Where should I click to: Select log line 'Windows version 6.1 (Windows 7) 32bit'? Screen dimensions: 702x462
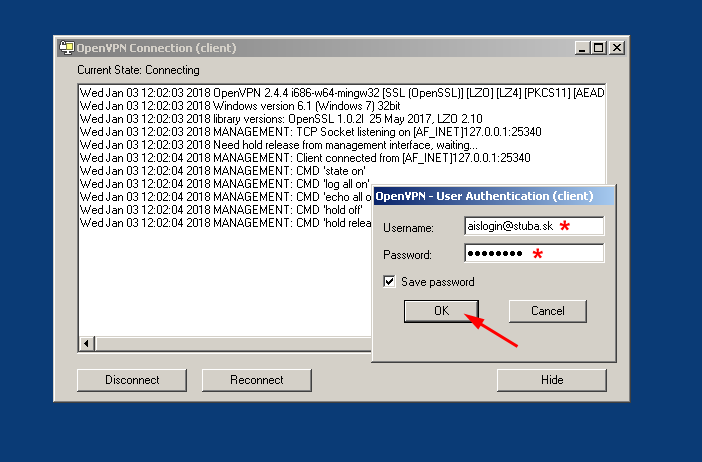240,106
